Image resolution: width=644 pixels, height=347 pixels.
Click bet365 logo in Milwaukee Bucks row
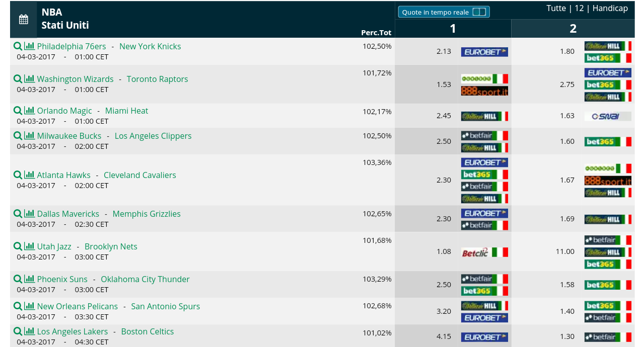point(608,142)
